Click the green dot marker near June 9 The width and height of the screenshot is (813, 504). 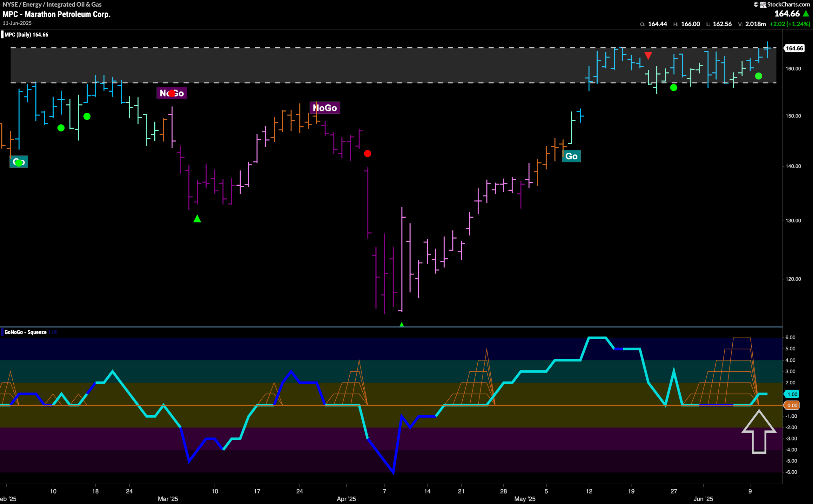pos(758,76)
